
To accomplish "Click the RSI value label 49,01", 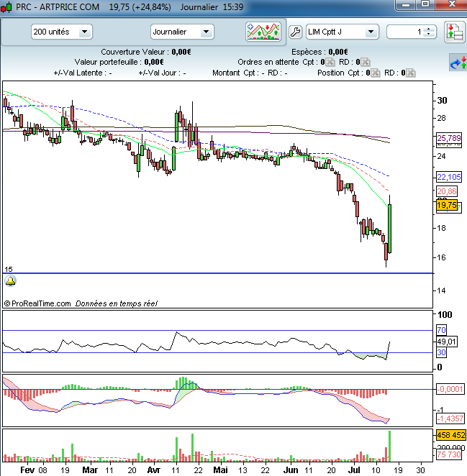I will tap(447, 342).
